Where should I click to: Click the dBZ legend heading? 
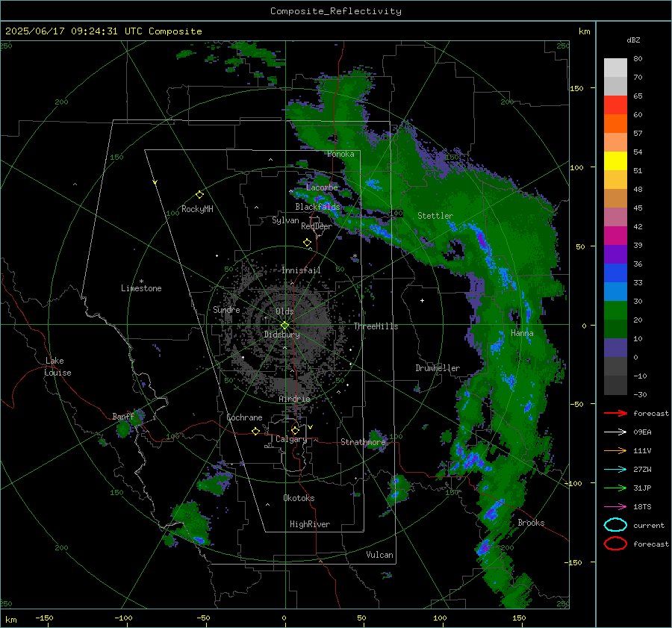(633, 40)
